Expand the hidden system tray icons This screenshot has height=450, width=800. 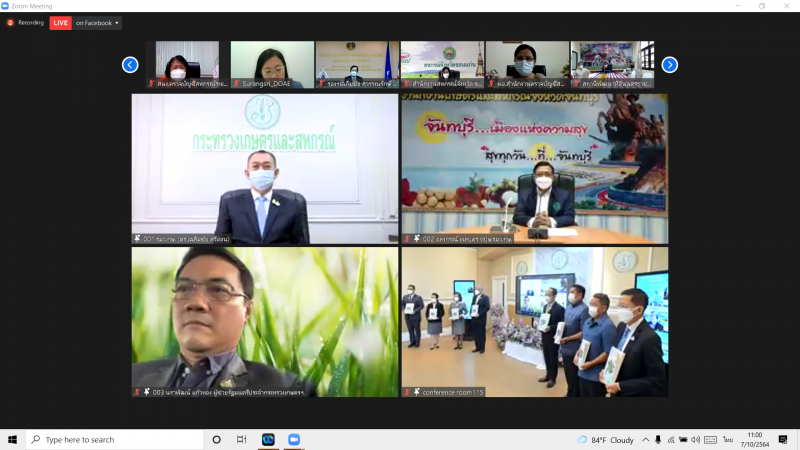pyautogui.click(x=645, y=440)
